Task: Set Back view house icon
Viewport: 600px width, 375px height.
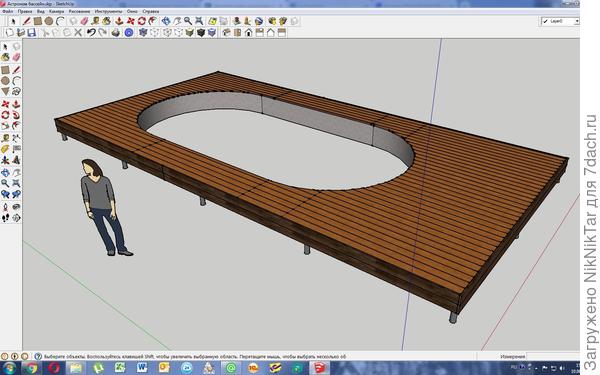Action: (x=271, y=33)
